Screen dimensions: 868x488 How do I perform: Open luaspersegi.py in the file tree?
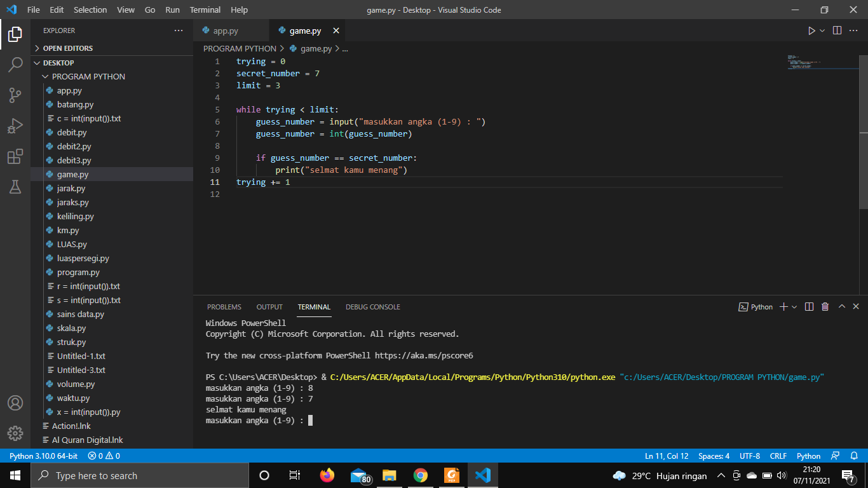coord(112,259)
